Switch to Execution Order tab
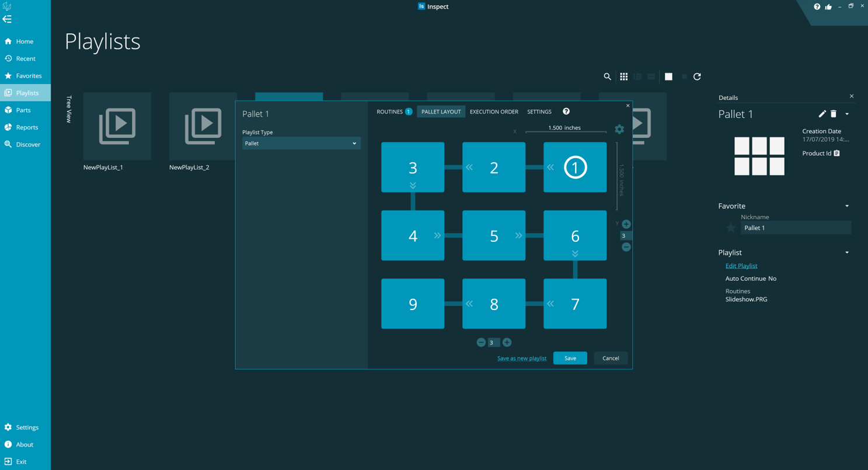This screenshot has width=868, height=470. pyautogui.click(x=494, y=112)
